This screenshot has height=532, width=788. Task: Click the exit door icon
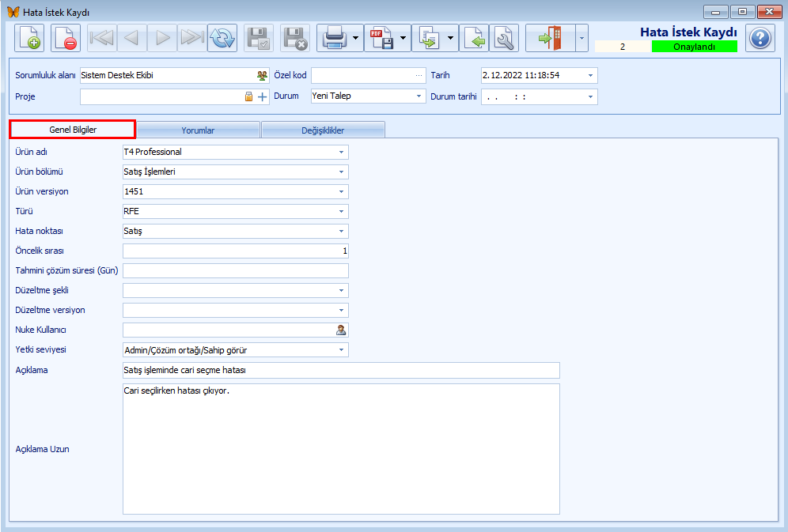(x=549, y=38)
